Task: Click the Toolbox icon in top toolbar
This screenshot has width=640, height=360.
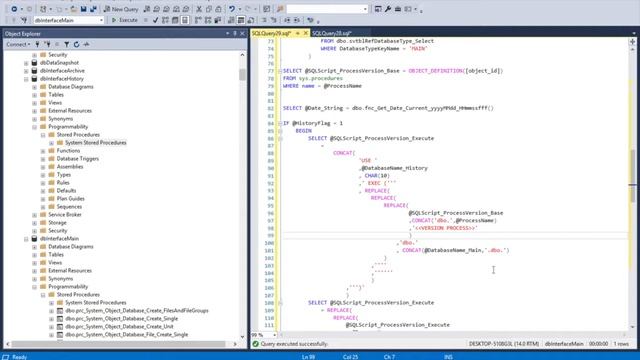Action: pos(398,9)
